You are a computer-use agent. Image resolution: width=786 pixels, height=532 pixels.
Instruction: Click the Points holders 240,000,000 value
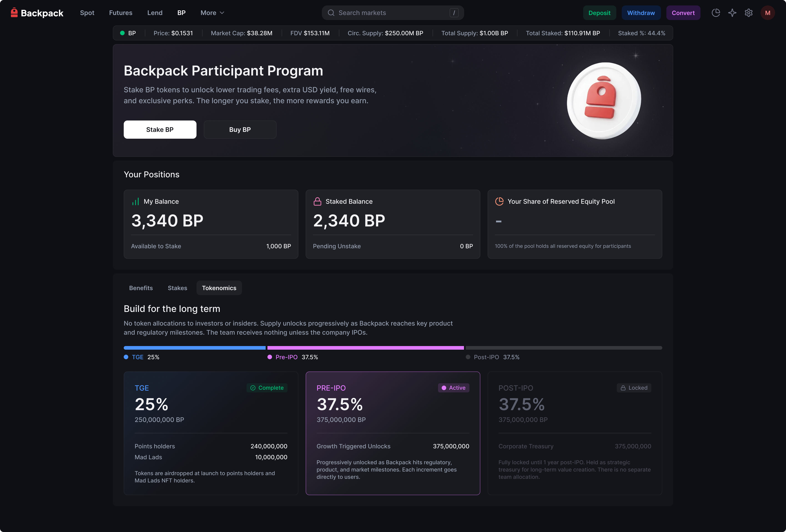click(x=269, y=446)
